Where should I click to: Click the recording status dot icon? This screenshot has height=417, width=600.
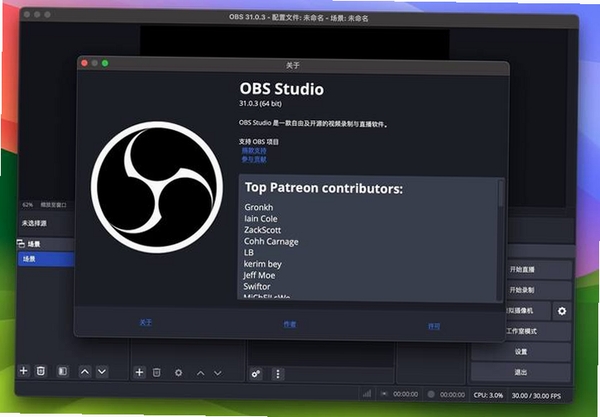click(431, 394)
